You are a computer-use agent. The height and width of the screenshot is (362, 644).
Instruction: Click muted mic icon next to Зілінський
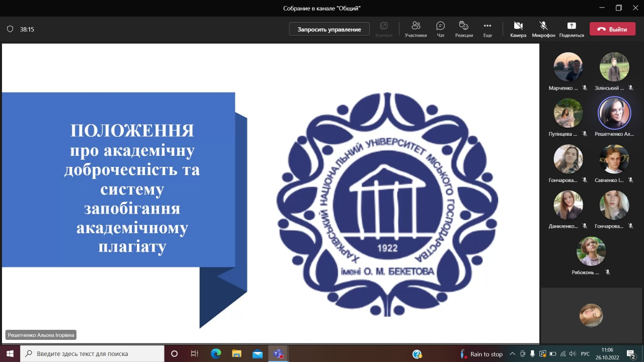(x=630, y=88)
